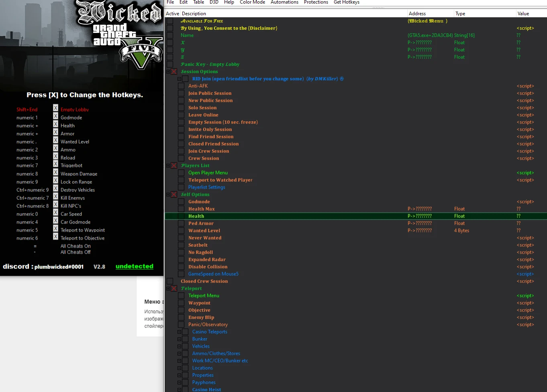Click red X box beside Session Options
The height and width of the screenshot is (392, 547).
174,72
